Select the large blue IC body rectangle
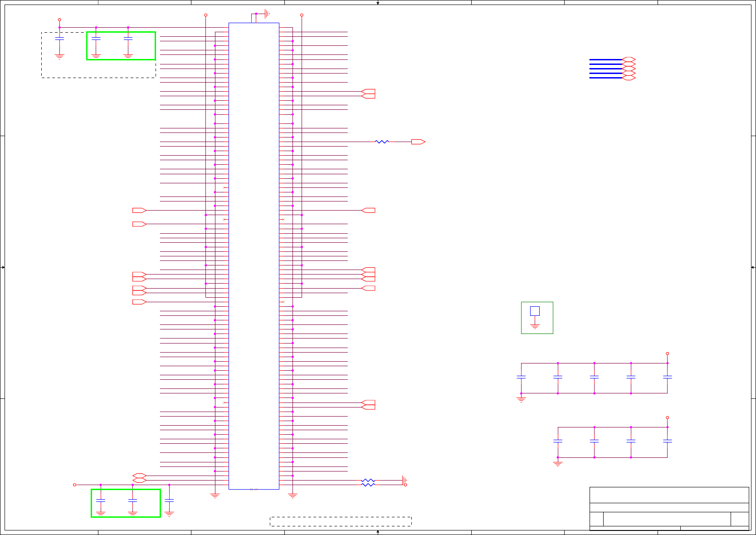 (x=254, y=256)
